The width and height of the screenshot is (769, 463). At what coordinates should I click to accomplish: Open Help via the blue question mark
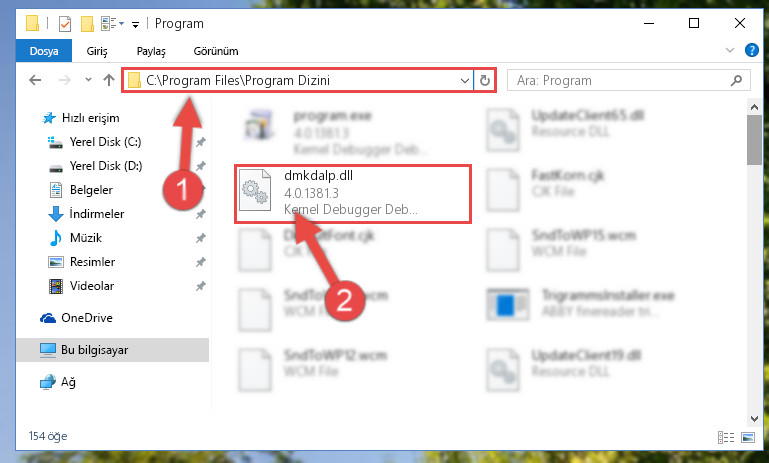click(751, 50)
